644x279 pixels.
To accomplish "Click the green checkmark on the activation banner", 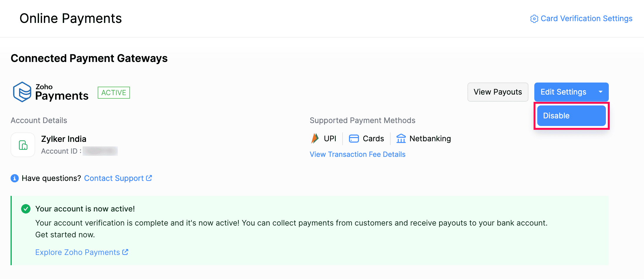I will (26, 209).
